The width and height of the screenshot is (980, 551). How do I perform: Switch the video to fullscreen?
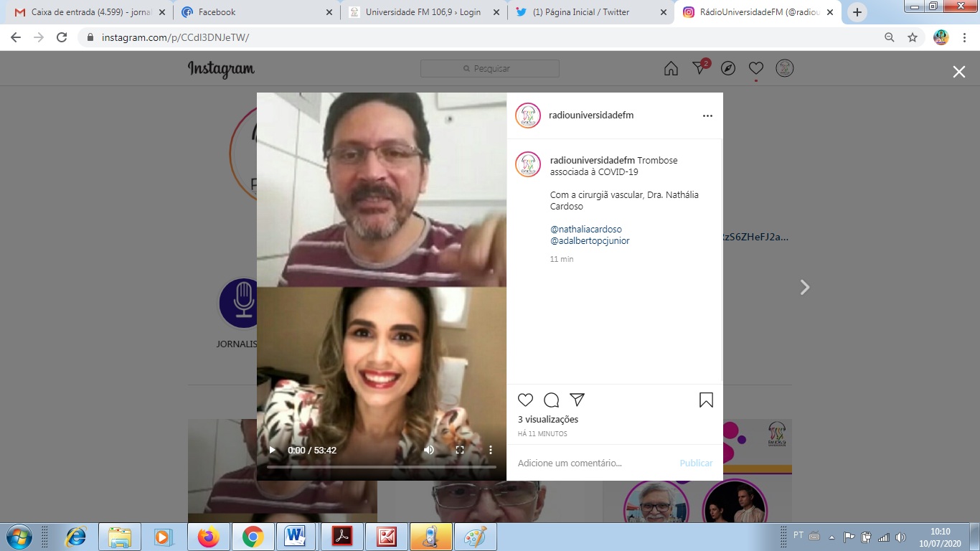click(460, 450)
